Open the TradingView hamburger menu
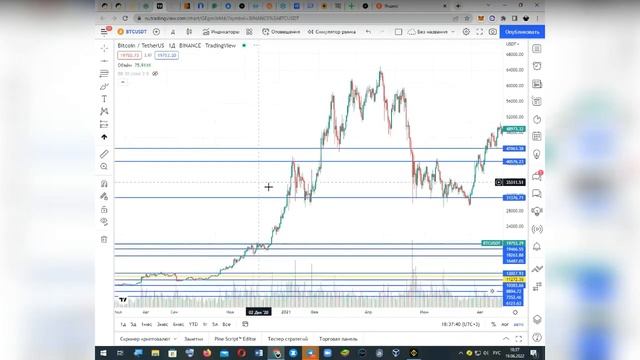Viewport: 640px width, 360px height. tap(104, 32)
